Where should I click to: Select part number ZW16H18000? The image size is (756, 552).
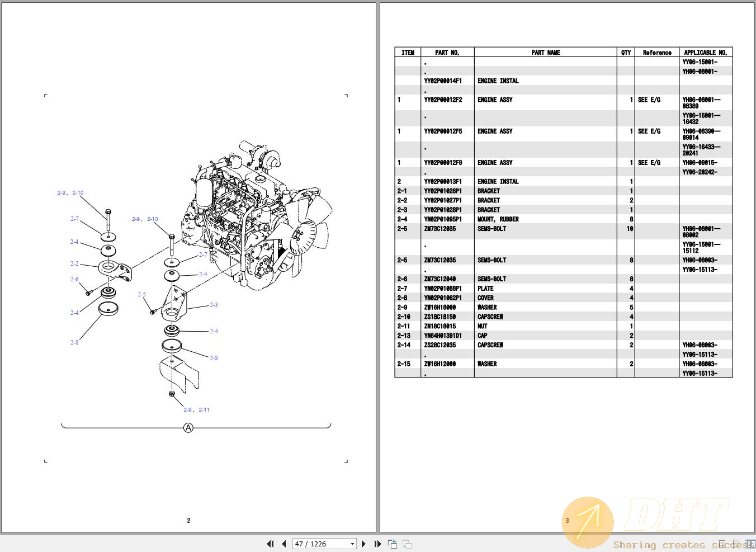[440, 308]
